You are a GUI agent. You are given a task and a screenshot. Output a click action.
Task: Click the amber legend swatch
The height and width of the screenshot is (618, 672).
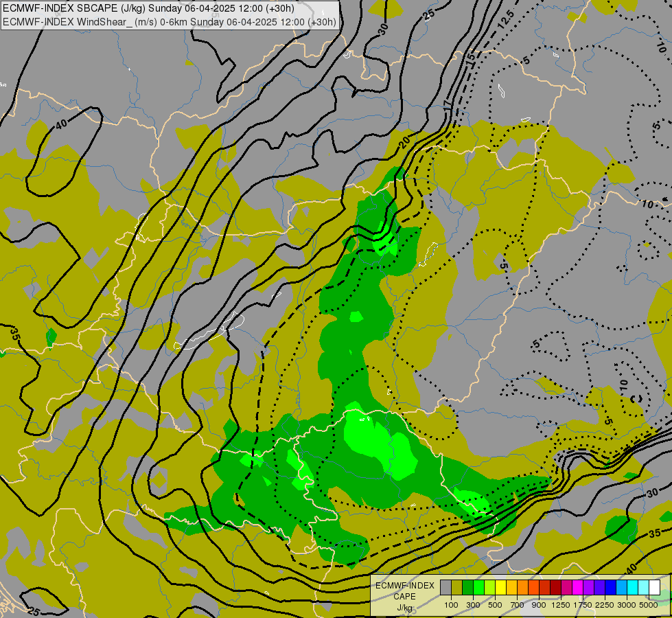tap(511, 587)
